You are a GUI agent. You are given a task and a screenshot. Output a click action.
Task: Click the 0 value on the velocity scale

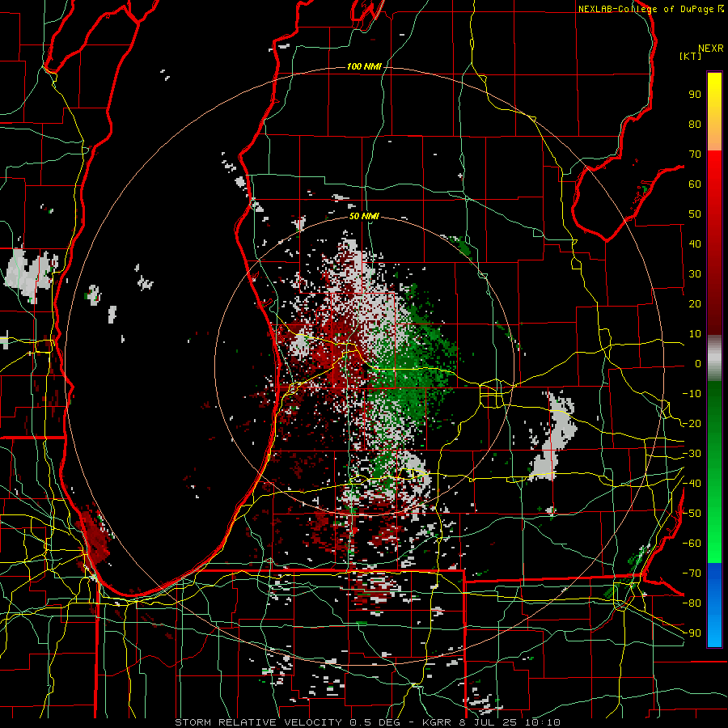coord(698,363)
